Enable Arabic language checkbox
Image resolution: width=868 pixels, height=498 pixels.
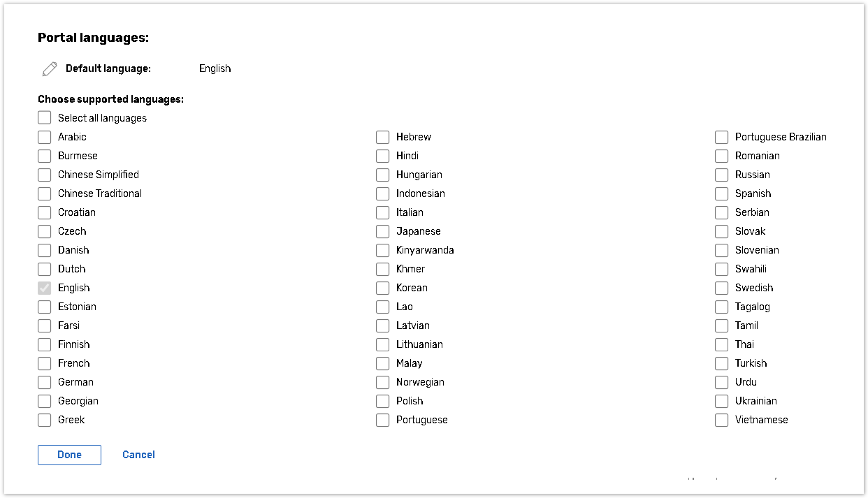45,137
